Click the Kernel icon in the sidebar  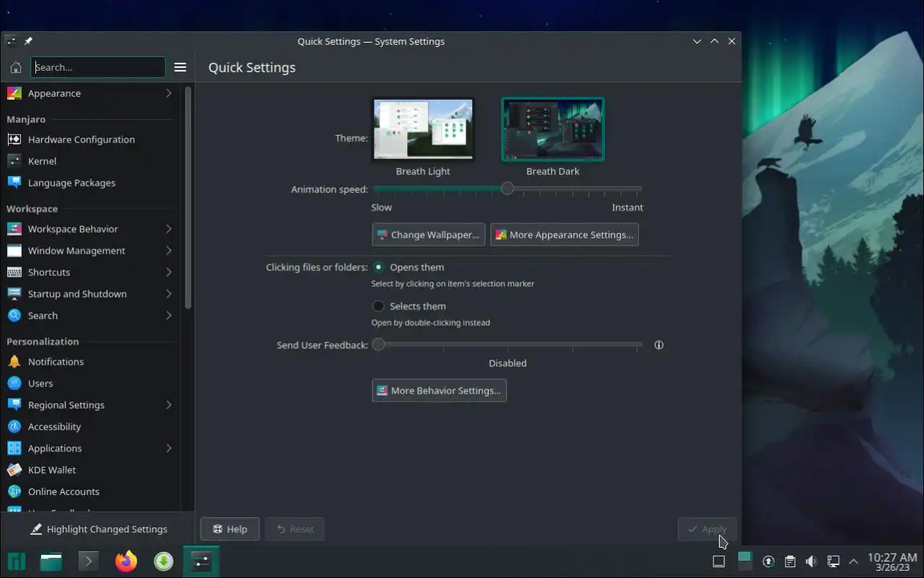pos(14,161)
